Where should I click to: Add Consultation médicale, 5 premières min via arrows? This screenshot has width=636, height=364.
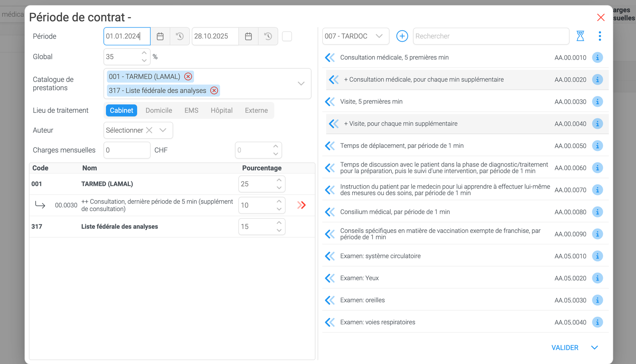coord(330,58)
